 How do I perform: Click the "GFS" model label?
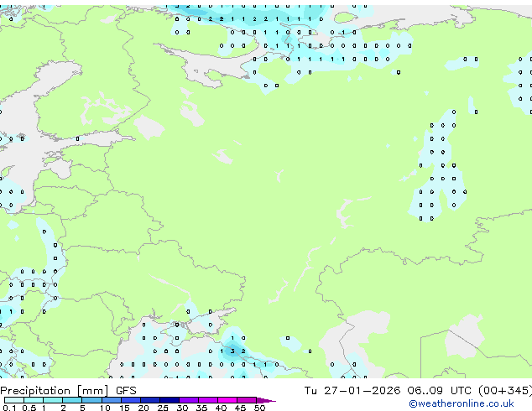(x=126, y=391)
